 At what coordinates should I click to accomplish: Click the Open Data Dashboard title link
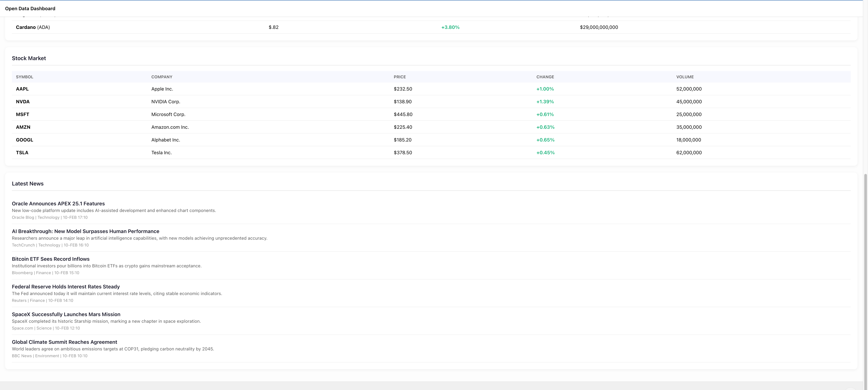30,8
